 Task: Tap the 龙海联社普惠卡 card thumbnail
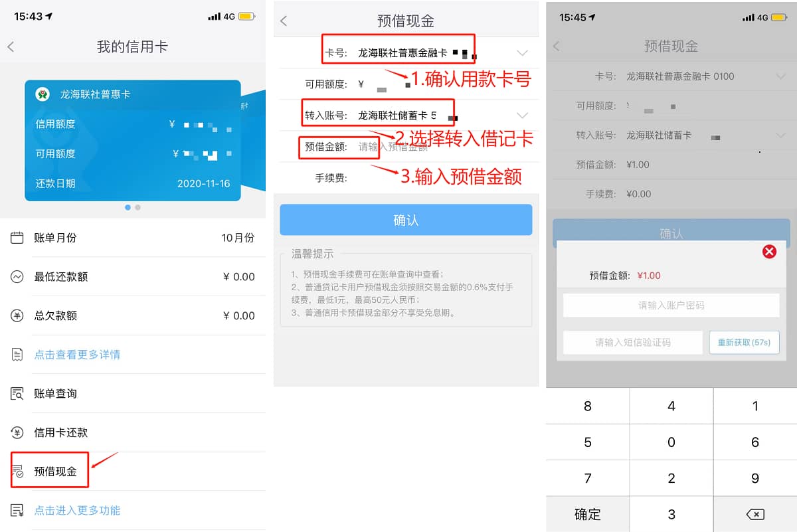(133, 141)
